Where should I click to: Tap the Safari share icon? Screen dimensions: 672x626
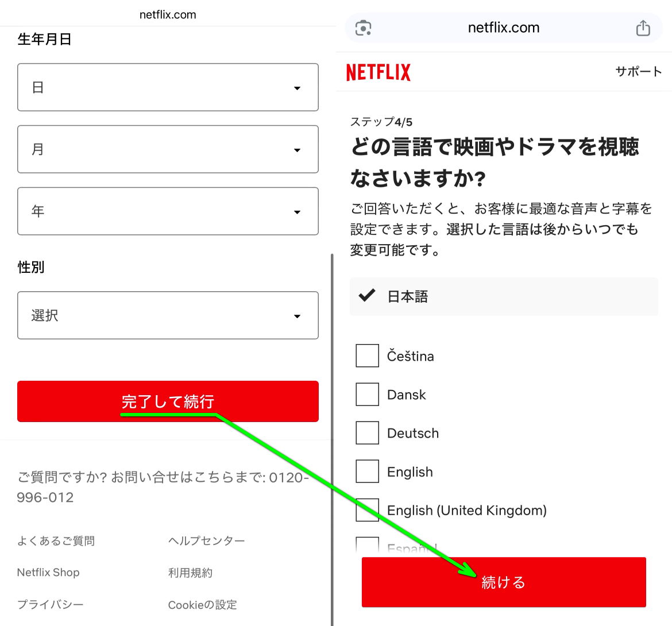[x=643, y=28]
